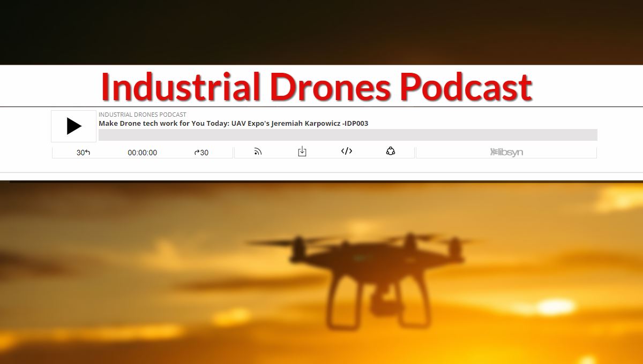643x364 pixels.
Task: Open embed code icon
Action: point(347,151)
